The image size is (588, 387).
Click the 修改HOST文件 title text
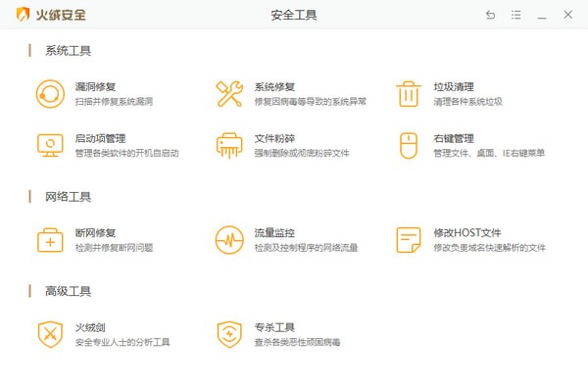[467, 233]
